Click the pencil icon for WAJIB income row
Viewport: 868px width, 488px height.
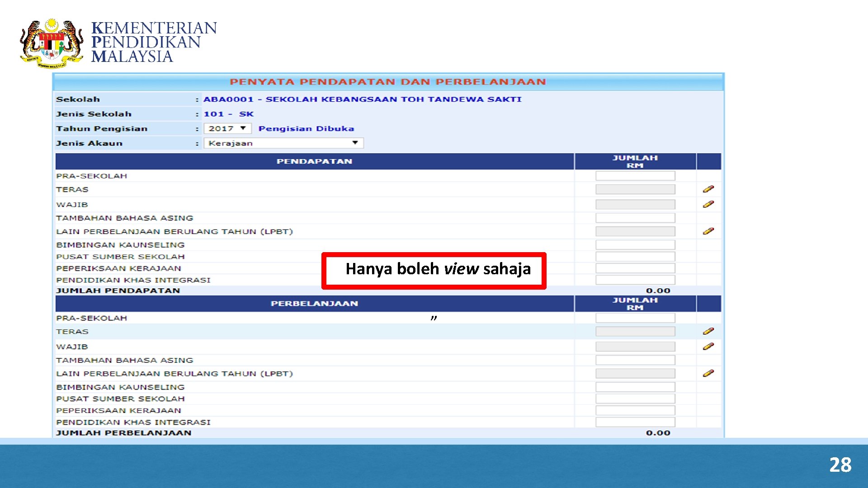click(708, 204)
